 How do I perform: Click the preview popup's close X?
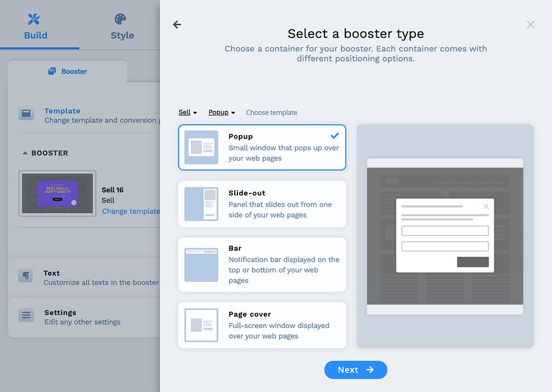pyautogui.click(x=486, y=206)
